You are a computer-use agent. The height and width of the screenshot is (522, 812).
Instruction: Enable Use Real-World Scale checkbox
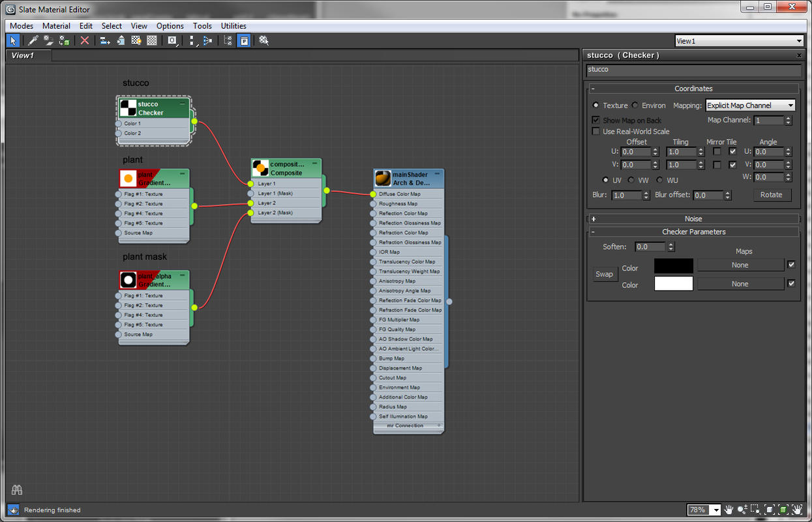595,132
